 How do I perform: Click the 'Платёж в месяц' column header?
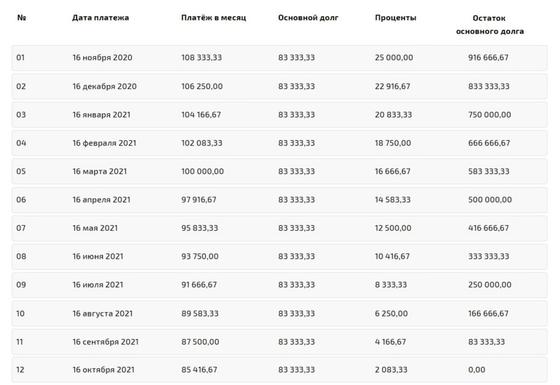[x=214, y=18]
